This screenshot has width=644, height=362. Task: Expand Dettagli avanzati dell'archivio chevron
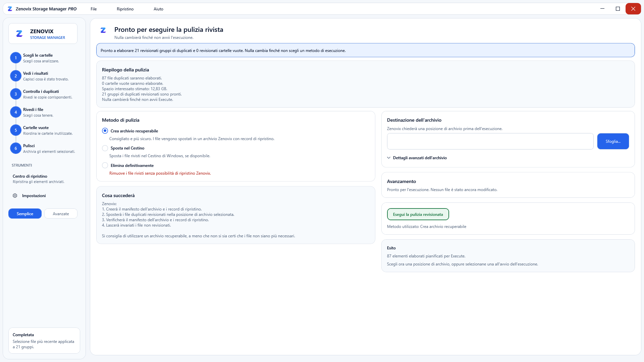pyautogui.click(x=389, y=158)
